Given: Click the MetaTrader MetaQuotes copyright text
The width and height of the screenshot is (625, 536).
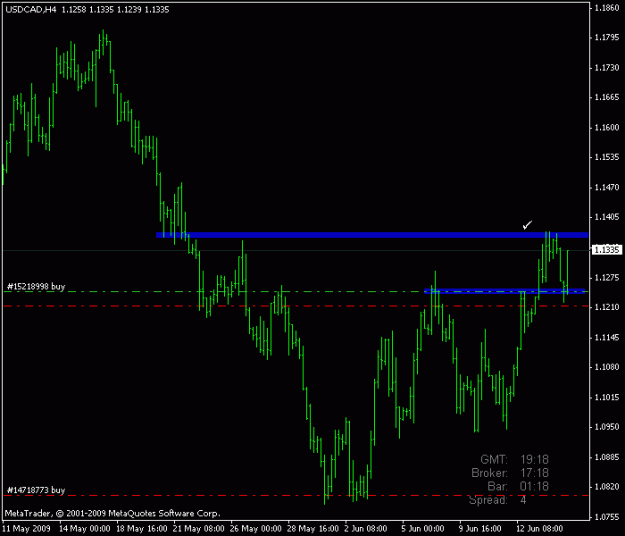Looking at the screenshot, I should [112, 513].
